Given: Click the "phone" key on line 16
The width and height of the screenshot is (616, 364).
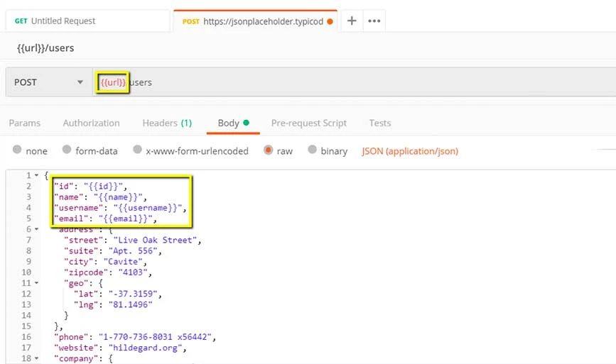Looking at the screenshot, I should click(71, 336).
